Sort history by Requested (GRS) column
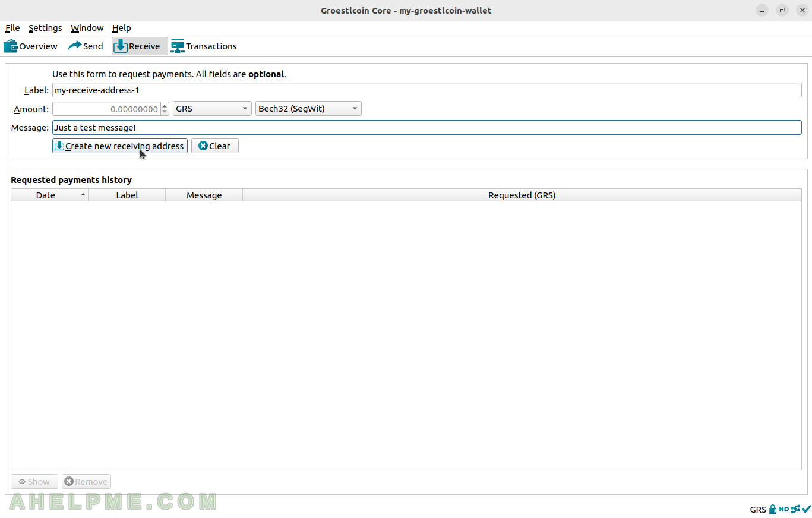812x518 pixels. [x=522, y=195]
